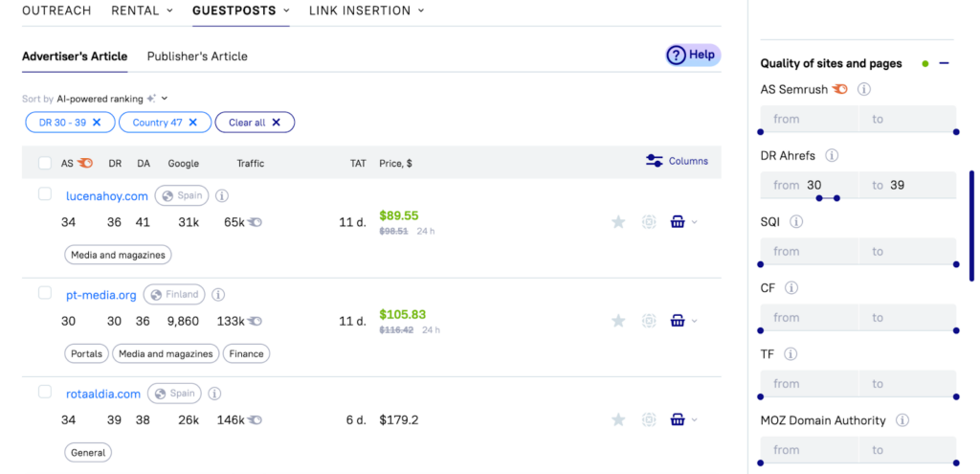
Task: Switch to Publisher's Article tab
Action: [197, 56]
